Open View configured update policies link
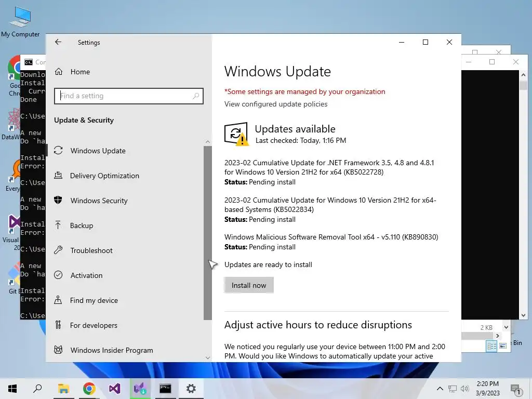532x399 pixels. [x=276, y=104]
